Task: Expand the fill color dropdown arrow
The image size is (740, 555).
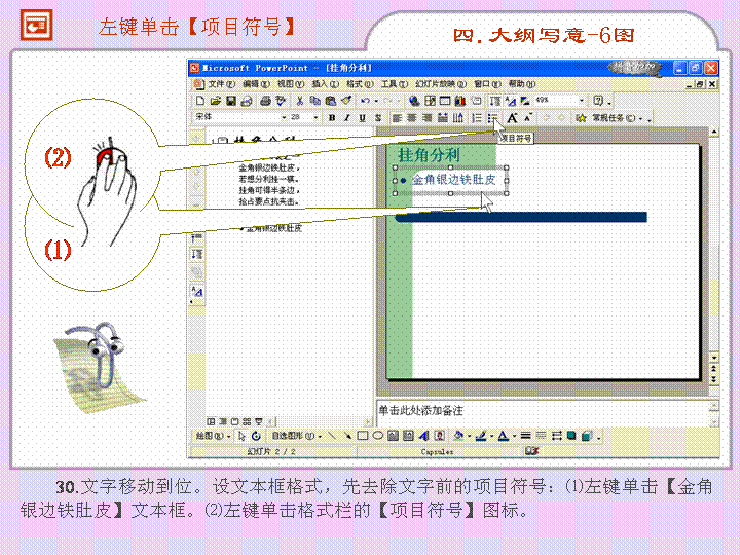Action: point(469,437)
